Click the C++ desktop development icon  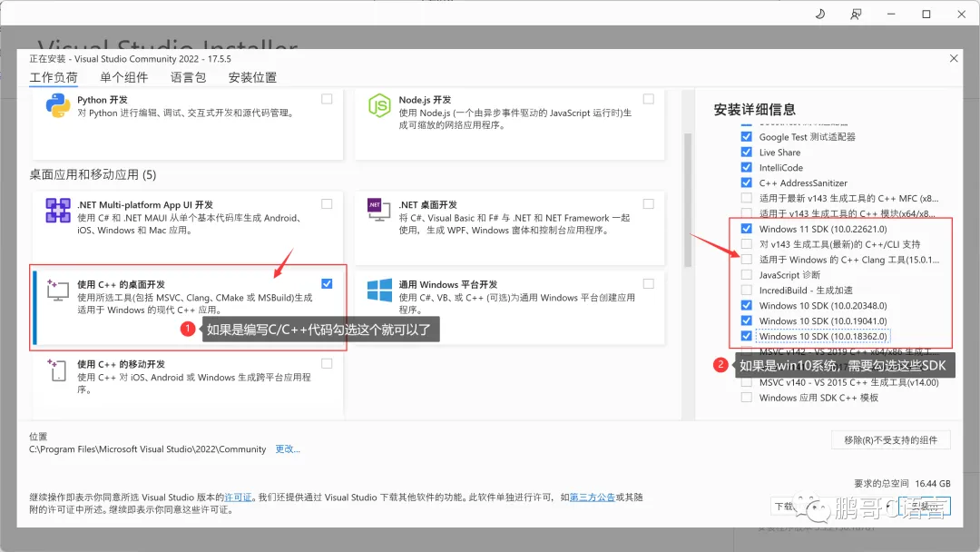click(57, 290)
